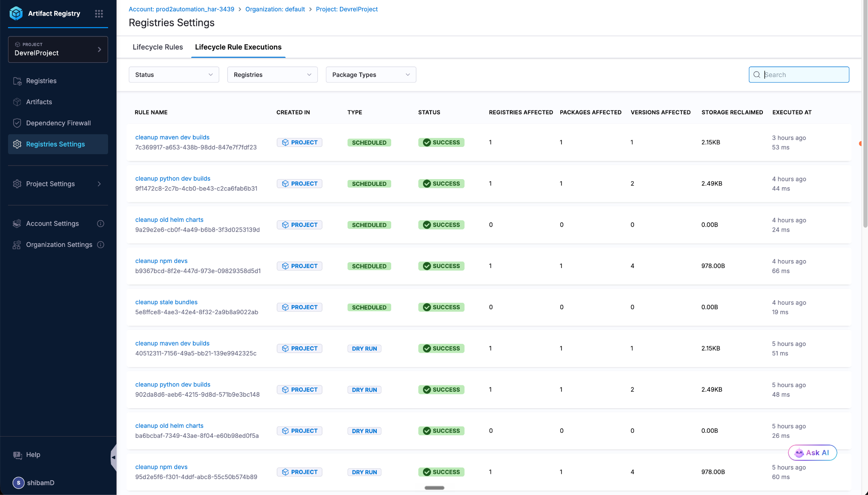Click the Dependency Firewall shield icon
Viewport: 868px width, 495px height.
17,123
